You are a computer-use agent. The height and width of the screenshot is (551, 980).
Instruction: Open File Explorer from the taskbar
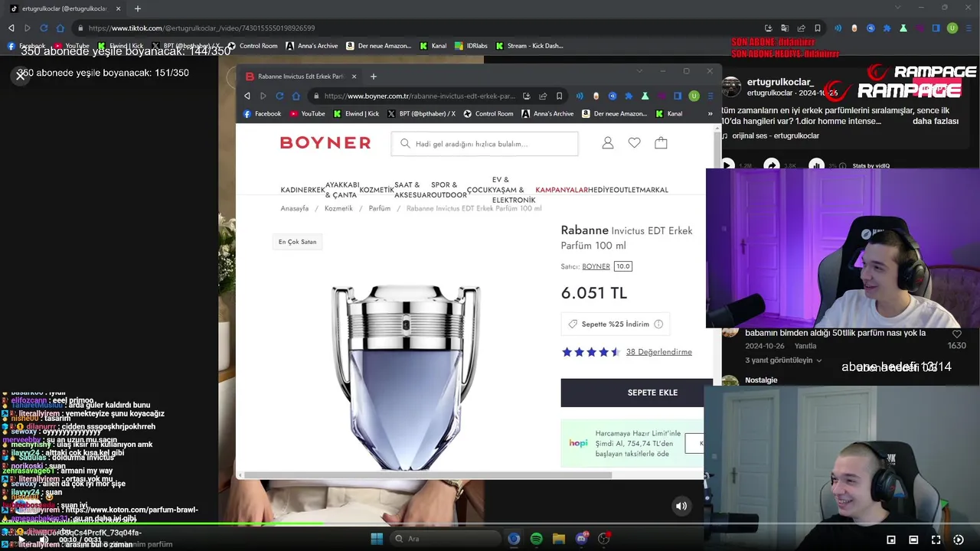(x=559, y=539)
